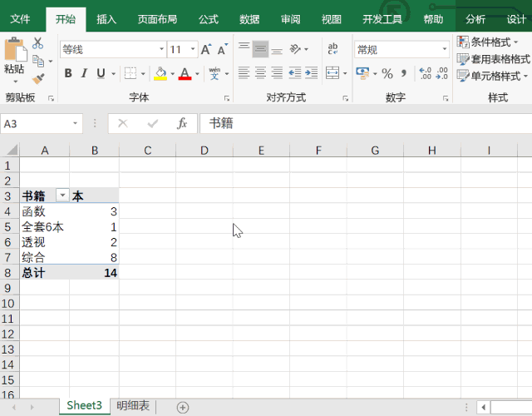This screenshot has height=416, width=532.
Task: Select column D header
Action: [204, 150]
